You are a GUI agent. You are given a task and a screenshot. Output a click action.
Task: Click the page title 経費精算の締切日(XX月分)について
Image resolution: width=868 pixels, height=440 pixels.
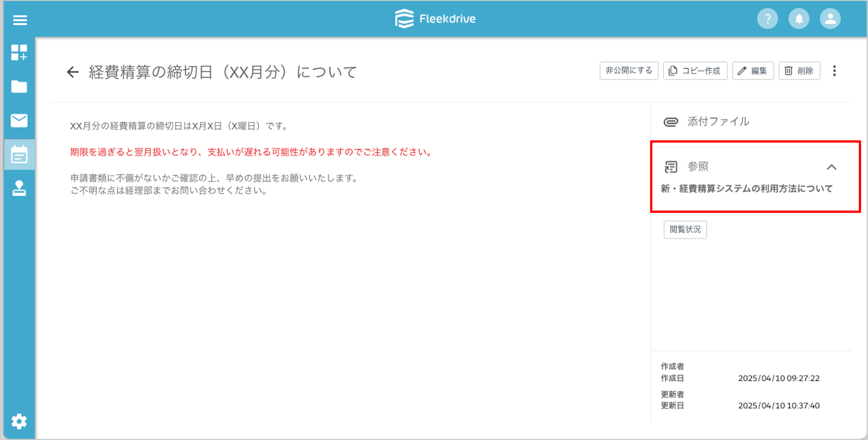[222, 72]
